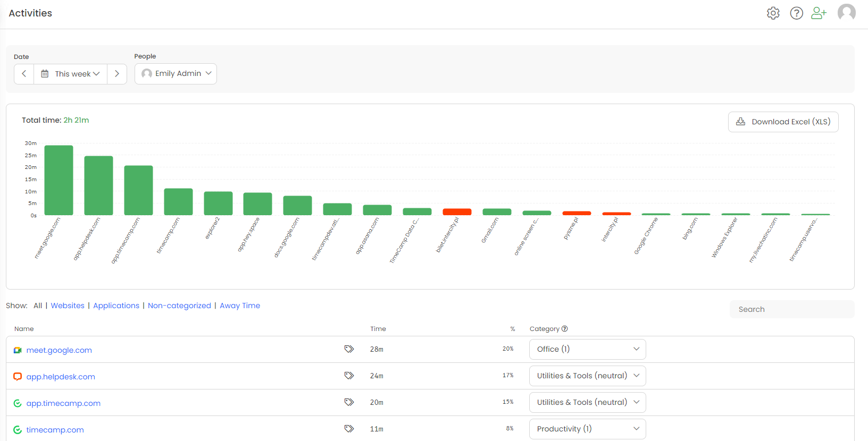This screenshot has width=868, height=441.
Task: Open the Emily Admin people dropdown
Action: (176, 73)
